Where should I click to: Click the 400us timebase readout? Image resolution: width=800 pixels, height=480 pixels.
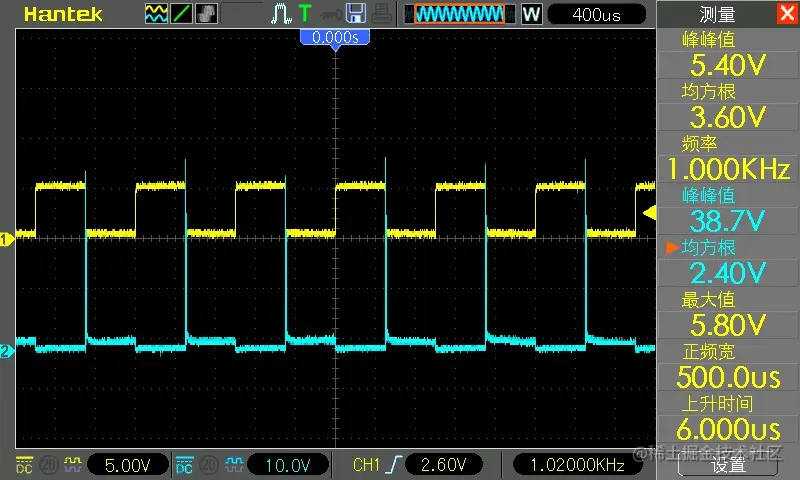[596, 14]
